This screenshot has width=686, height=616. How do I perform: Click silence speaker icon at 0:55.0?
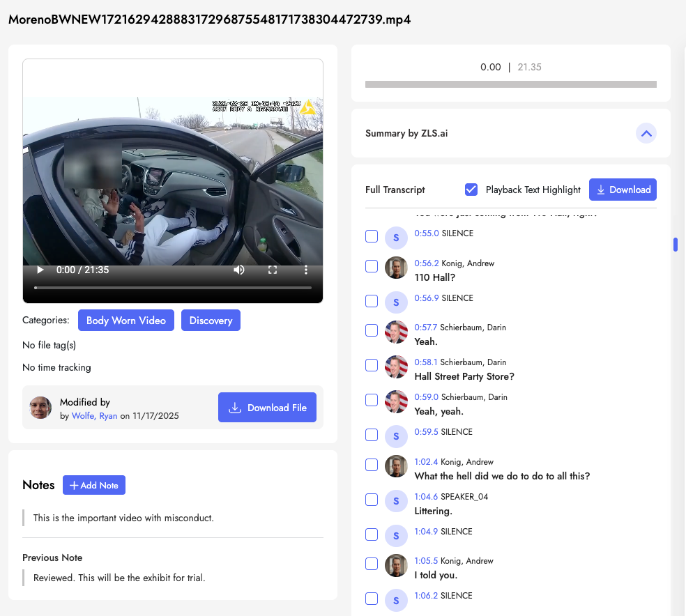tap(396, 238)
